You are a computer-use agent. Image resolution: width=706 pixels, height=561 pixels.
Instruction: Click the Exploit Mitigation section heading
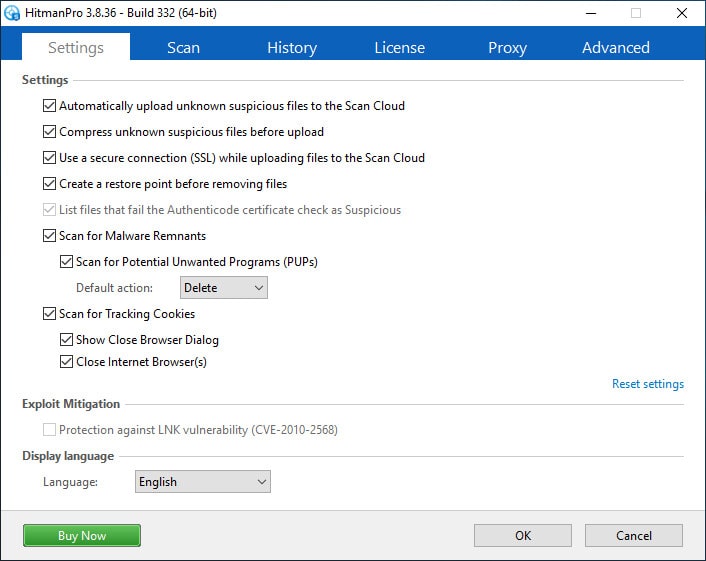pos(71,404)
